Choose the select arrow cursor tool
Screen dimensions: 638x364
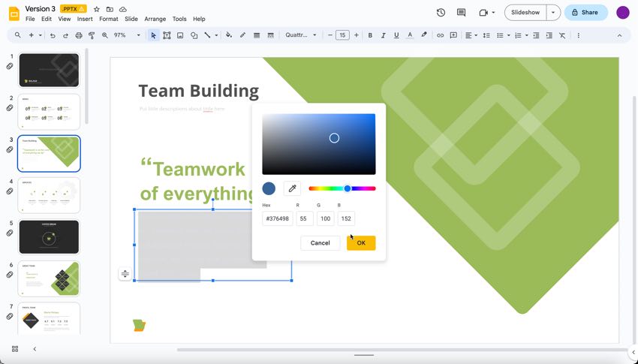tap(153, 35)
